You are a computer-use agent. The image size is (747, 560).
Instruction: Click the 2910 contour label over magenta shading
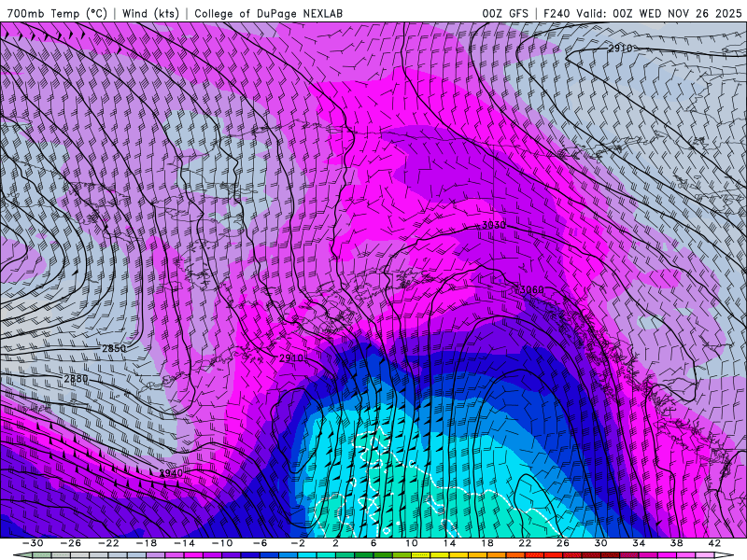tap(290, 358)
